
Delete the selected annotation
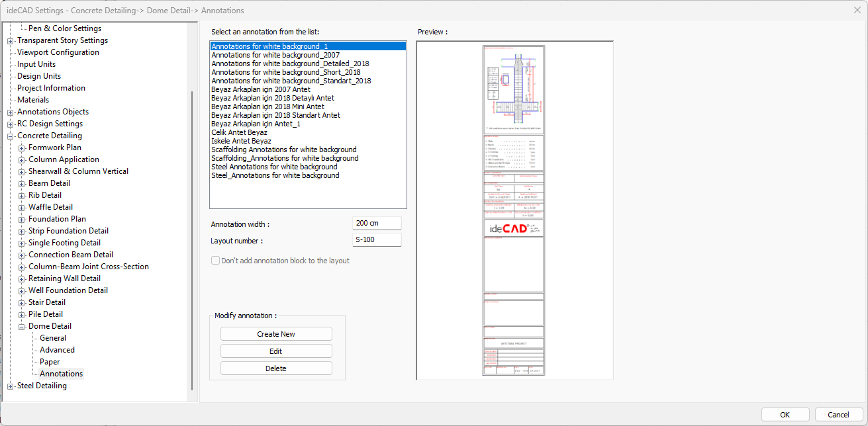(276, 368)
